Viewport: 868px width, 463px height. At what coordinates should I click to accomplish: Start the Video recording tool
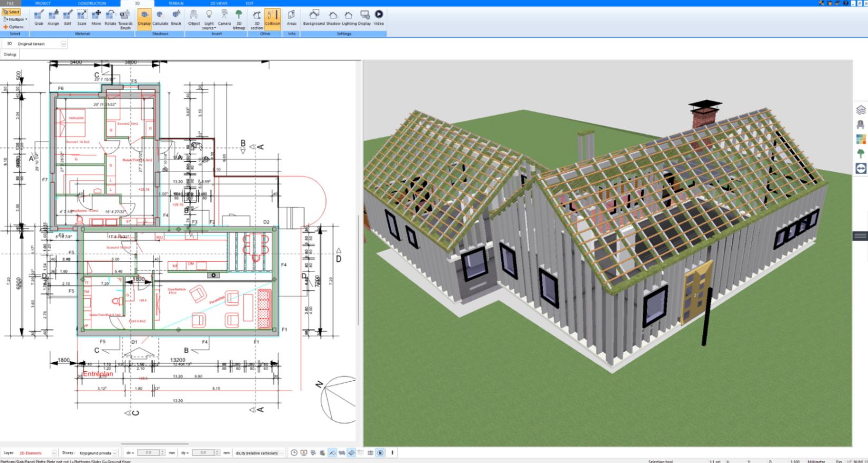[x=379, y=18]
